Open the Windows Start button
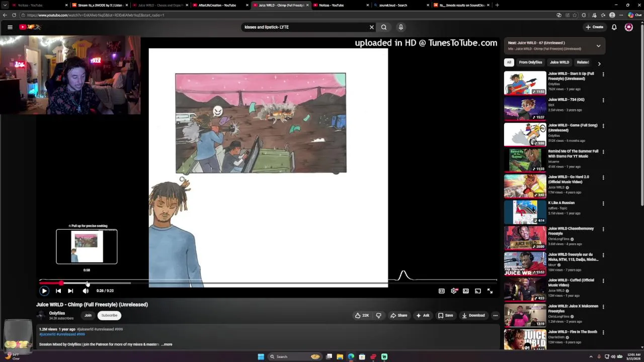Image resolution: width=644 pixels, height=362 pixels. [x=261, y=357]
